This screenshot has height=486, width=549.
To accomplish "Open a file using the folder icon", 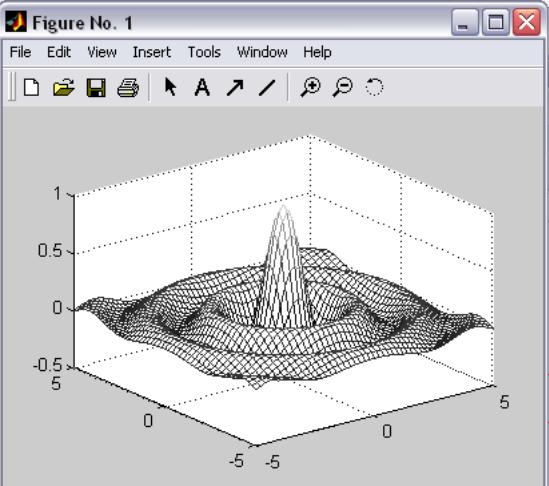I will coord(64,87).
